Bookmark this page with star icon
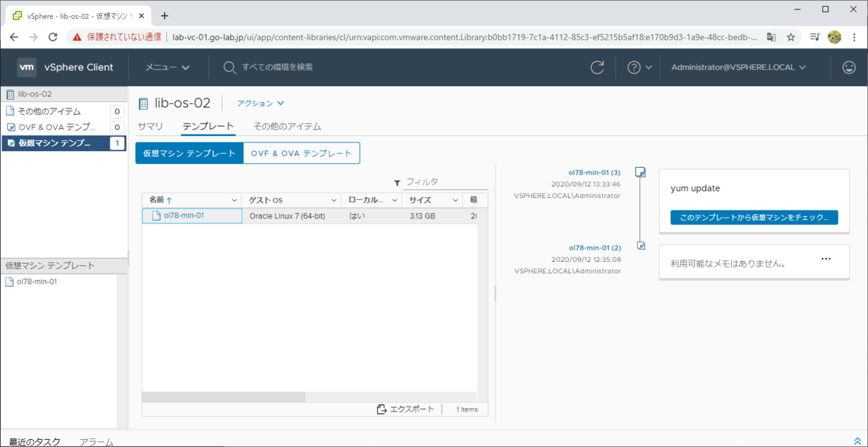868x447 pixels. tap(791, 37)
